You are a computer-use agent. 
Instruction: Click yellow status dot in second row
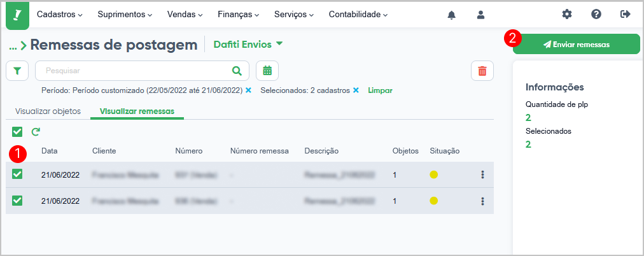434,201
